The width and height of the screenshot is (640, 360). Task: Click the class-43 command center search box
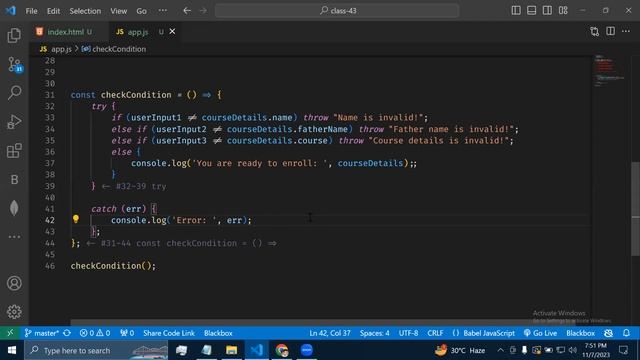point(337,11)
